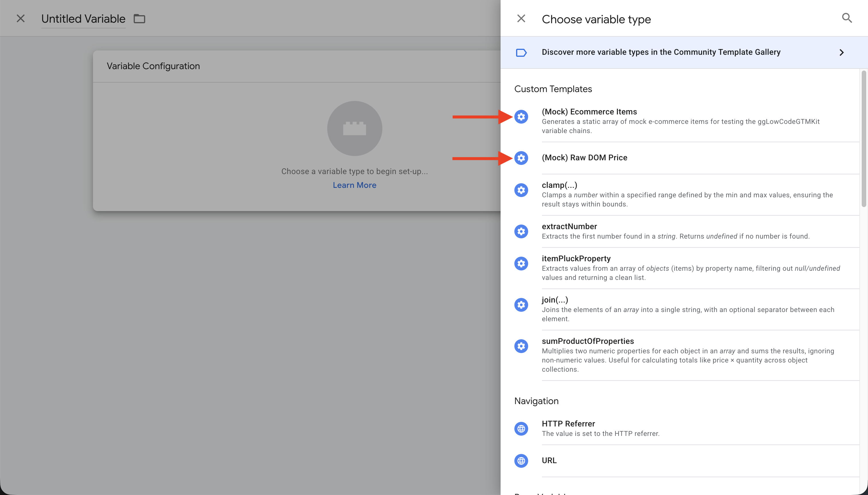
Task: Click the join(...) gear icon
Action: pos(521,305)
